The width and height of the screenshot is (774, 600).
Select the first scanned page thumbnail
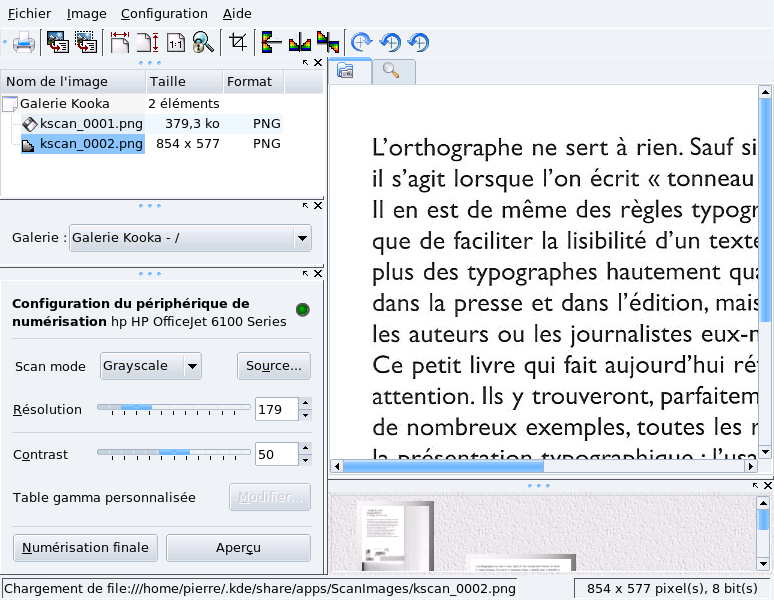click(x=397, y=536)
